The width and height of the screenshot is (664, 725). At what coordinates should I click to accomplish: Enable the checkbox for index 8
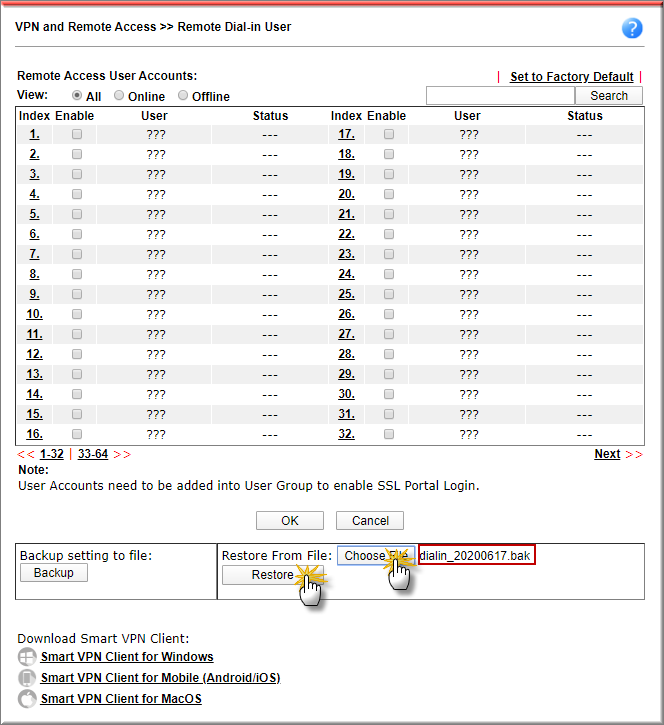77,274
